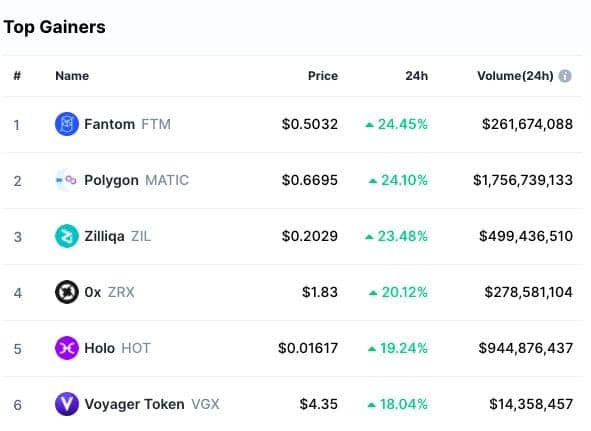Image resolution: width=591 pixels, height=431 pixels.
Task: Click the Top Gainers heading
Action: (55, 27)
